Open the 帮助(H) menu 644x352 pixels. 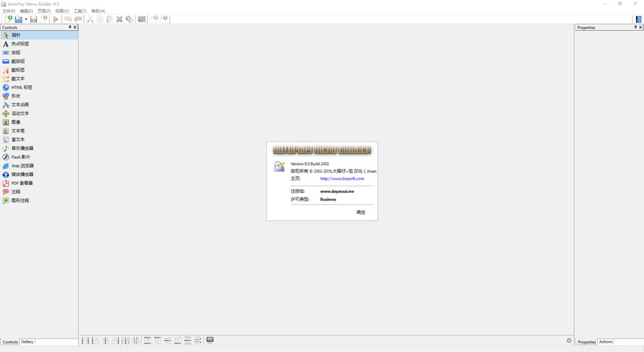pos(98,11)
